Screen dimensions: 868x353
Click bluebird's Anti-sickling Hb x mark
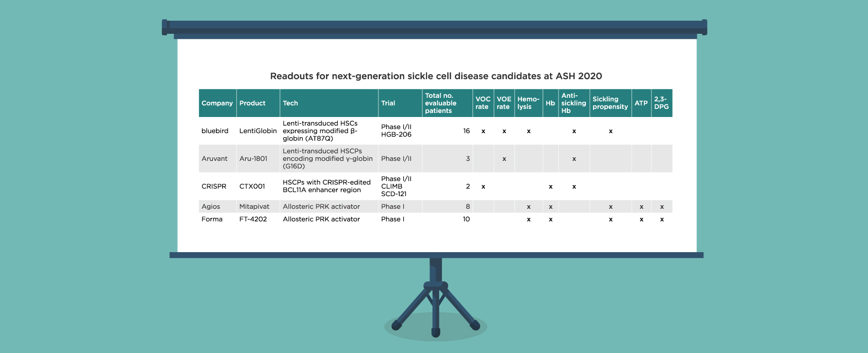tap(574, 132)
